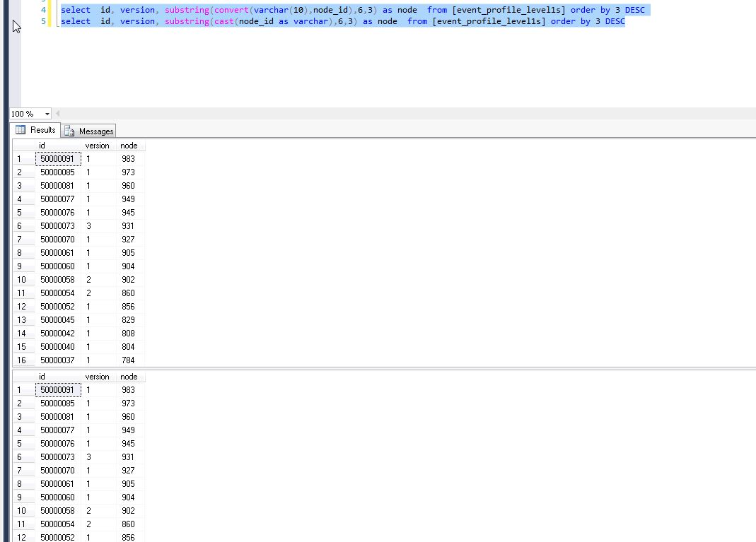Select the node column header in first grid
Viewport: 756px width, 542px height.
tap(128, 146)
